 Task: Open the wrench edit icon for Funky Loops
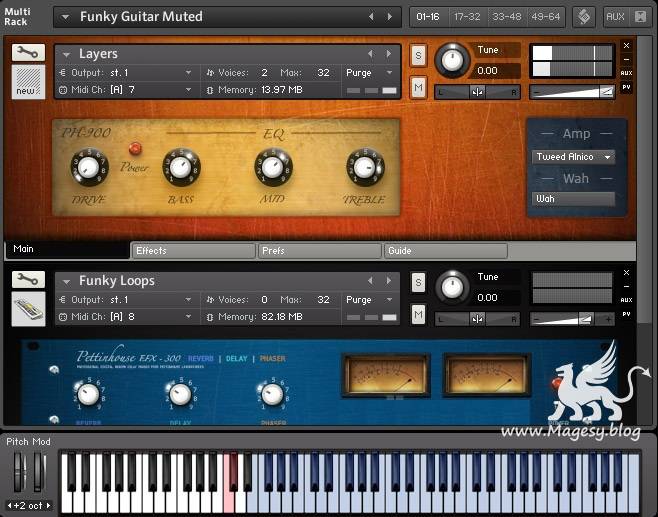coord(28,279)
